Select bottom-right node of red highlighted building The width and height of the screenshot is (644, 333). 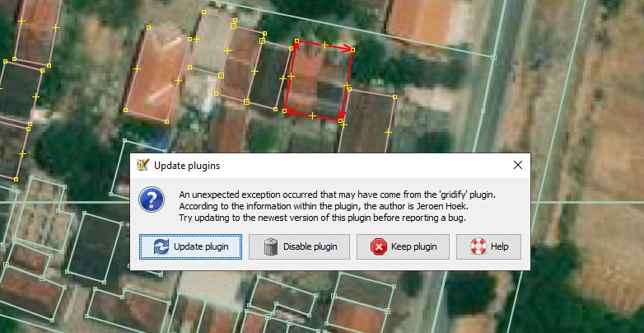pyautogui.click(x=340, y=120)
